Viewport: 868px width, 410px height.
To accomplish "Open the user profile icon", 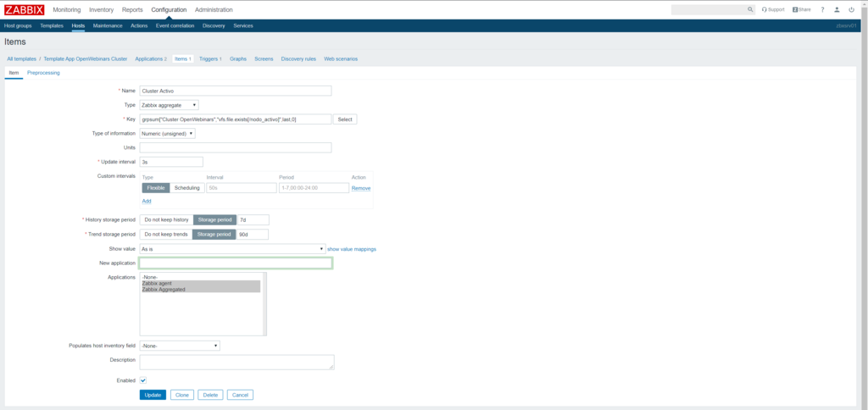I will [837, 9].
